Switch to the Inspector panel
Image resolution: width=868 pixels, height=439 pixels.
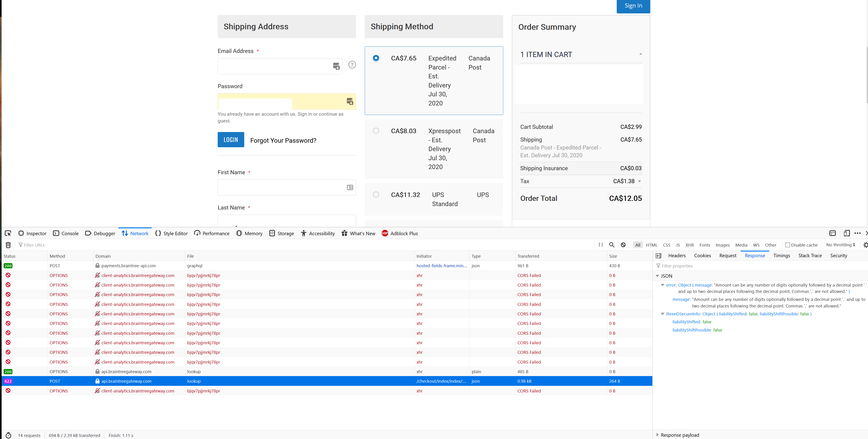click(32, 233)
